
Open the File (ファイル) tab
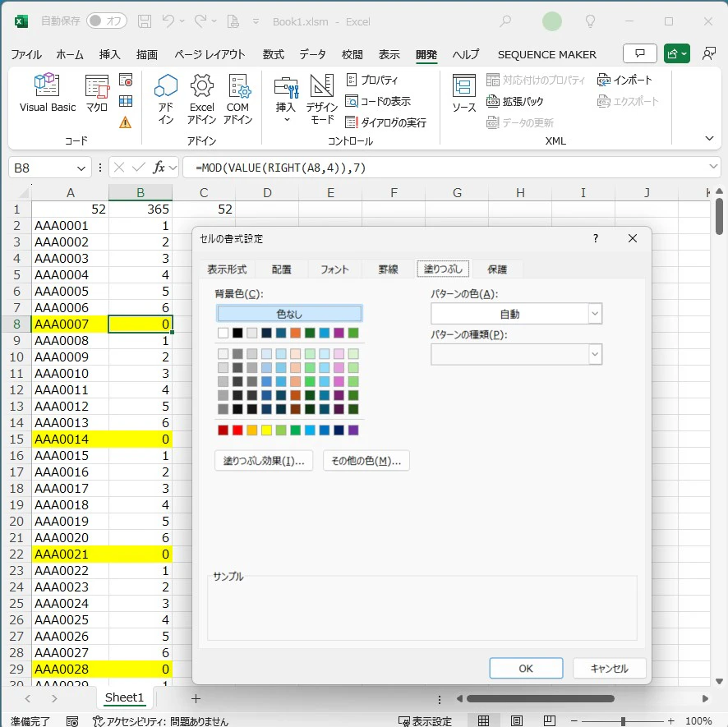(26, 55)
